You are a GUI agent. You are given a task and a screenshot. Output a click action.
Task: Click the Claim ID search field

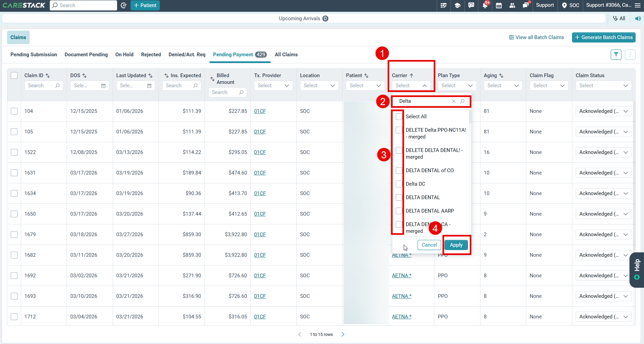(x=44, y=86)
